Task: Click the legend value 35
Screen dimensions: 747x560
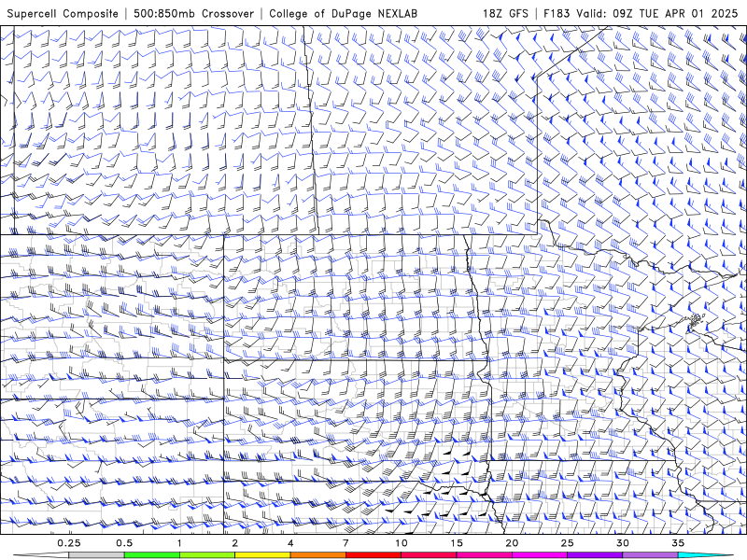Action: (678, 543)
